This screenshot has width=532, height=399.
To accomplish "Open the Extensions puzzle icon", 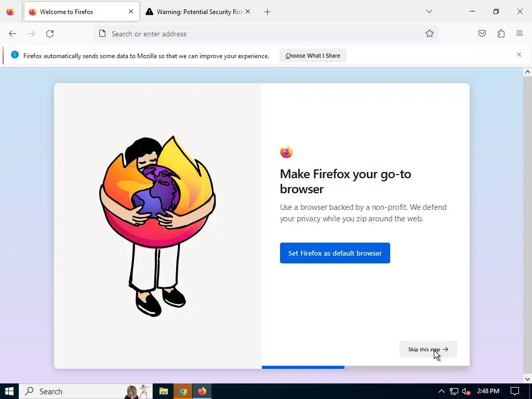I will [501, 33].
